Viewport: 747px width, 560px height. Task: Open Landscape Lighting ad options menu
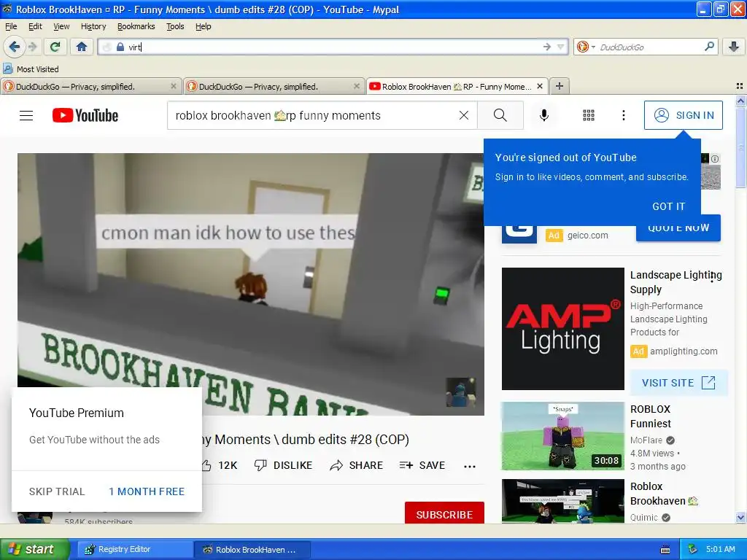tap(712, 278)
